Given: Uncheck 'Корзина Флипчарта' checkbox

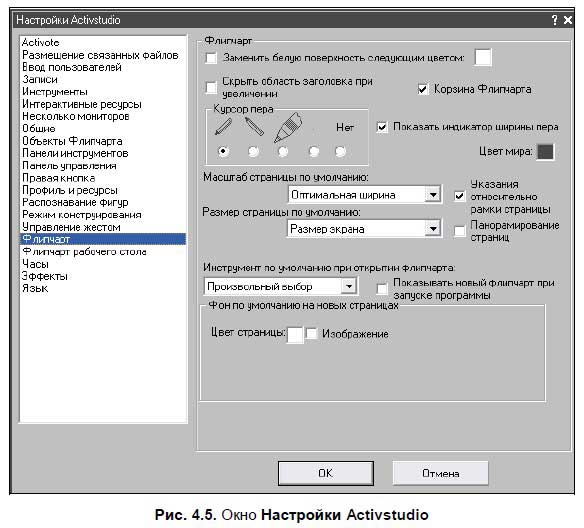Looking at the screenshot, I should (422, 89).
